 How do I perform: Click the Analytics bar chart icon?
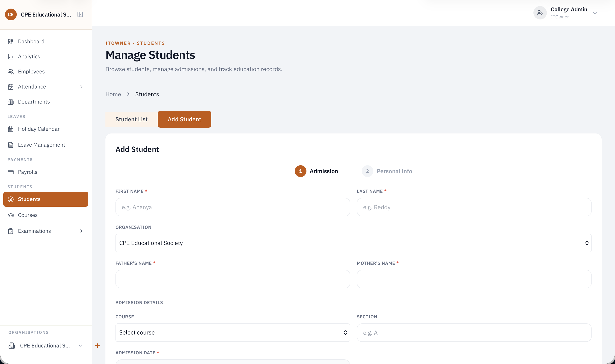coord(10,57)
